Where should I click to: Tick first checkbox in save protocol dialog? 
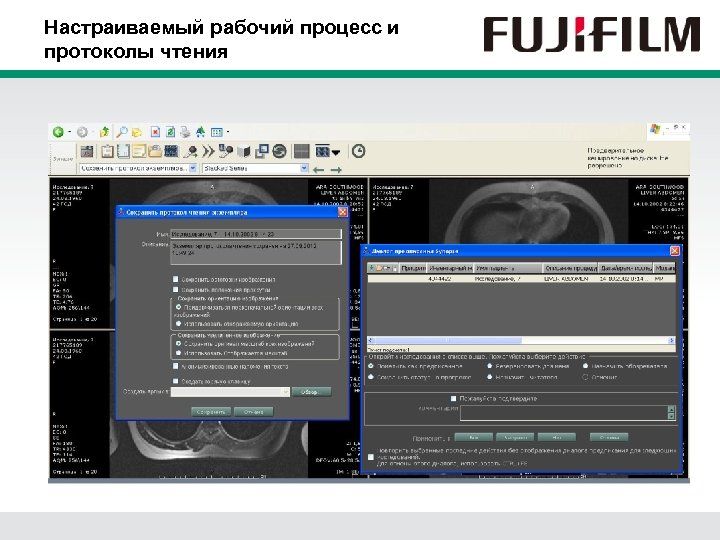[x=175, y=279]
